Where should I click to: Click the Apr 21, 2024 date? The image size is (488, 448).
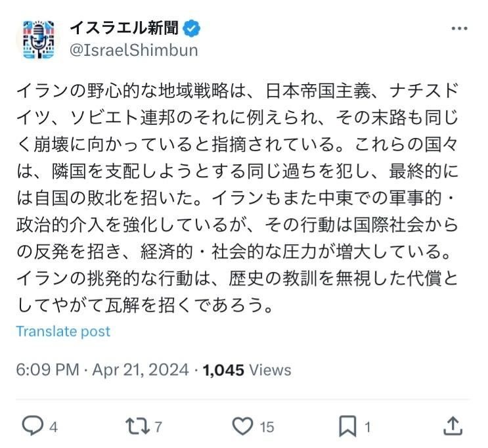coord(141,370)
